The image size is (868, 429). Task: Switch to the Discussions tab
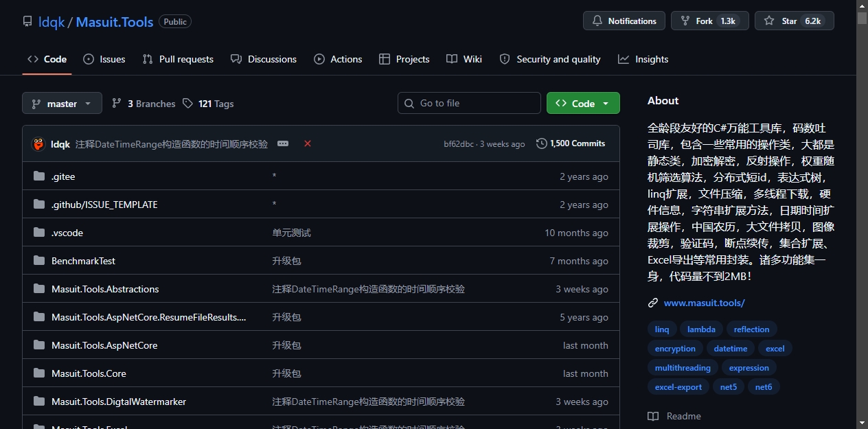point(264,59)
